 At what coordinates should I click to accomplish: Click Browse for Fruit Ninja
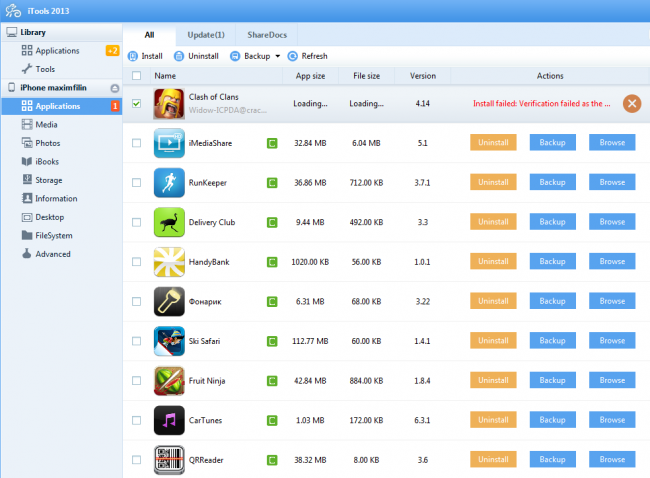pos(612,379)
